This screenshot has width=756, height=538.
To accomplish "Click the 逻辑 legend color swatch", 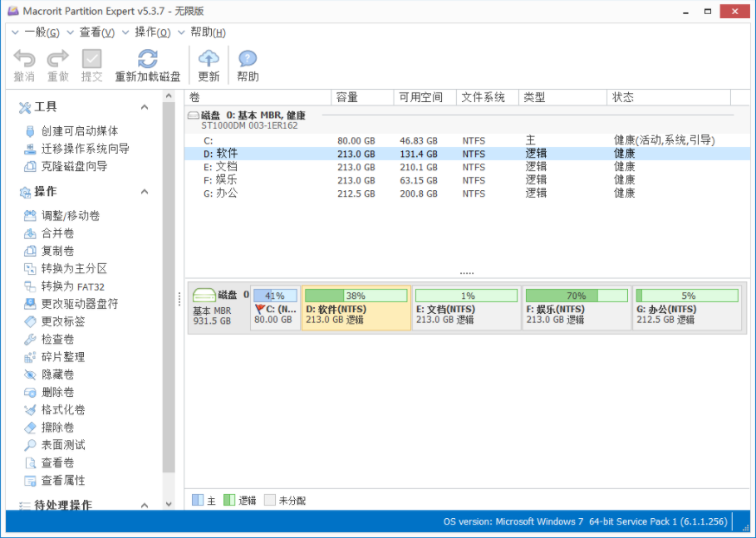I will pos(229,500).
